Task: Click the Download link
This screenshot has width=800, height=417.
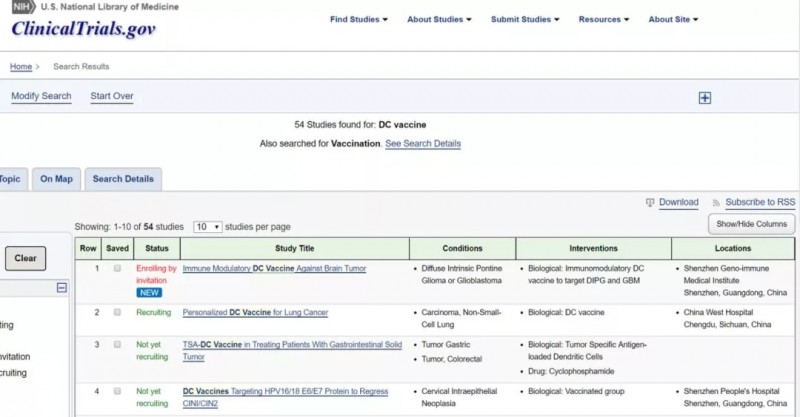Action: pos(679,202)
